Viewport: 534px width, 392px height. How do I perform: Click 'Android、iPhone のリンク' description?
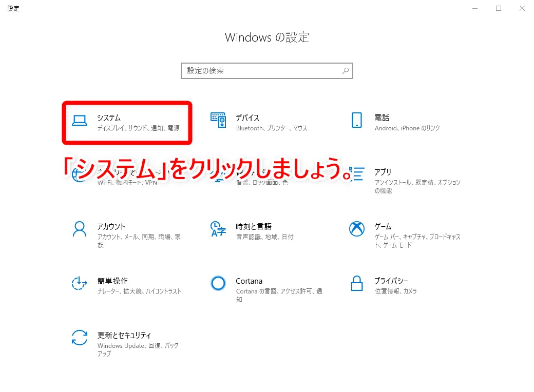tap(407, 128)
